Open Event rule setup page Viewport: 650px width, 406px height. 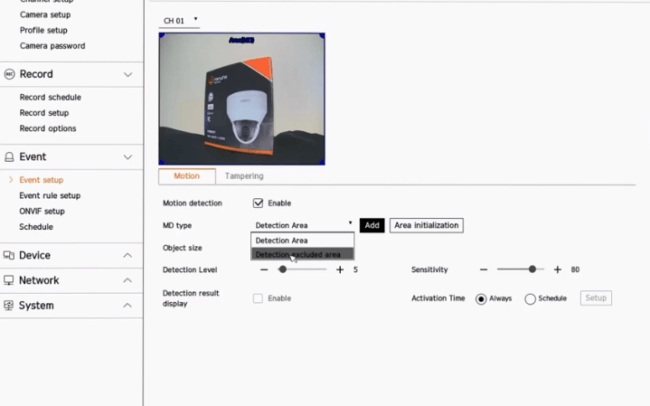50,195
